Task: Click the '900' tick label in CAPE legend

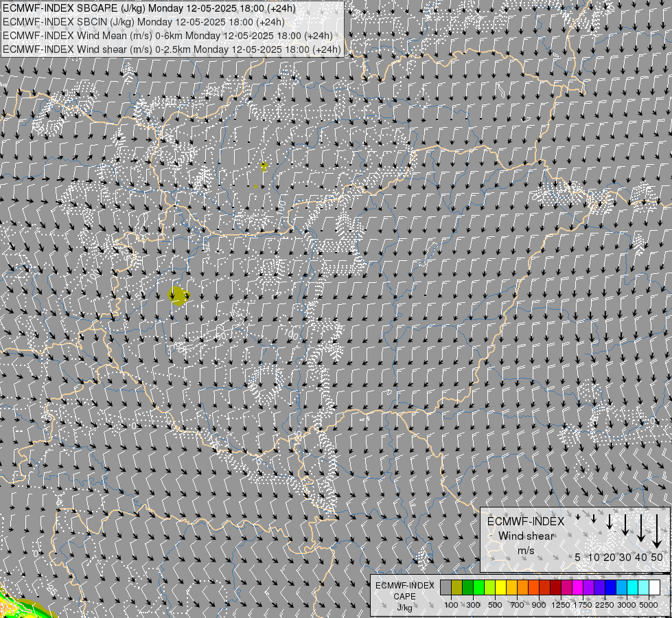Action: [539, 605]
